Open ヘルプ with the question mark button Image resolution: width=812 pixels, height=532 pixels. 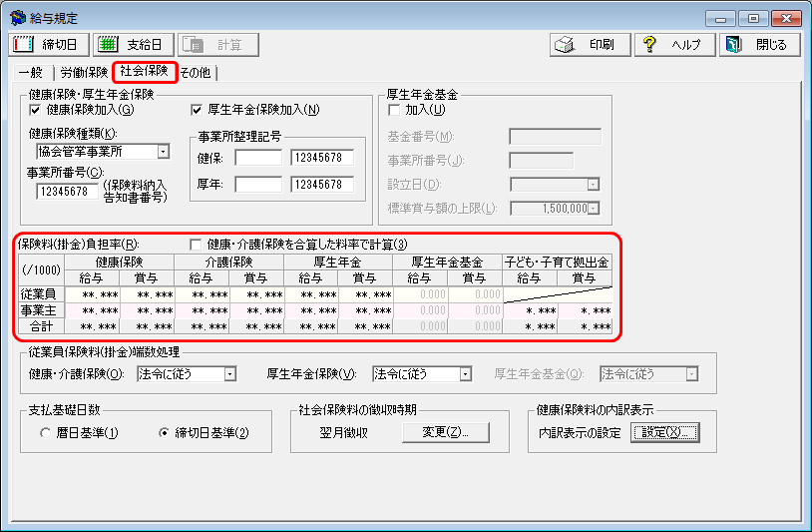[675, 45]
